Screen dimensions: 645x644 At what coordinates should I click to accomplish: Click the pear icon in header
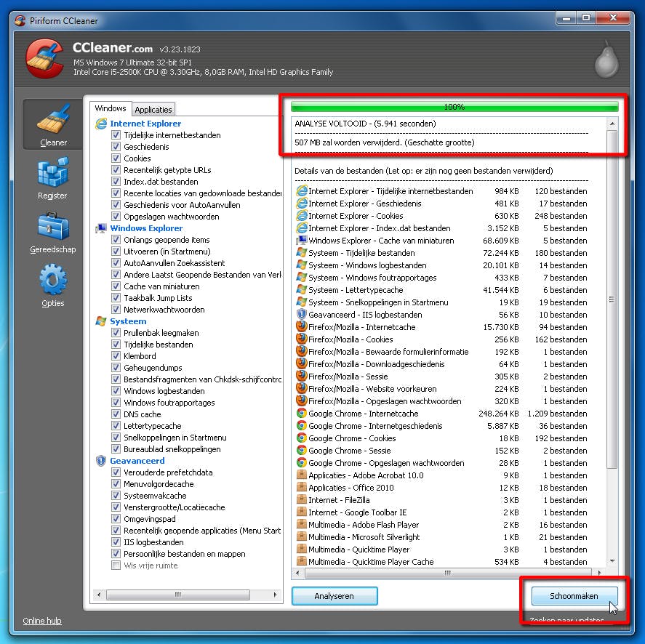[606, 60]
